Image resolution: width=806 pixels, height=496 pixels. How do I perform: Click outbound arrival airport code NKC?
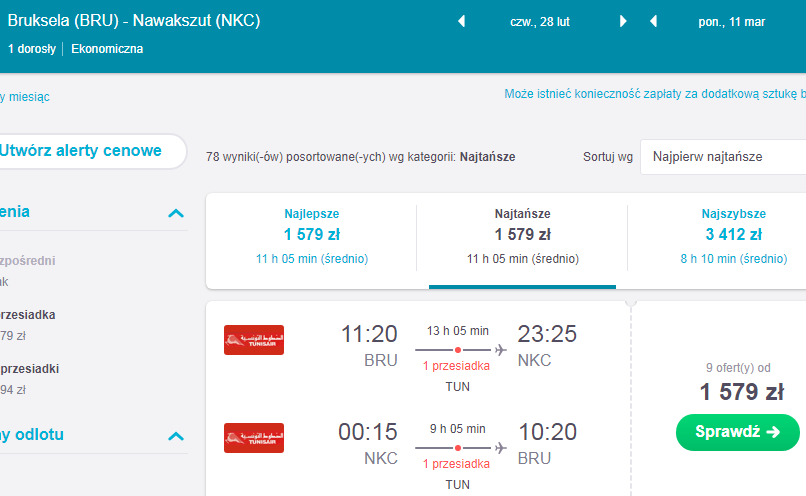coord(534,360)
